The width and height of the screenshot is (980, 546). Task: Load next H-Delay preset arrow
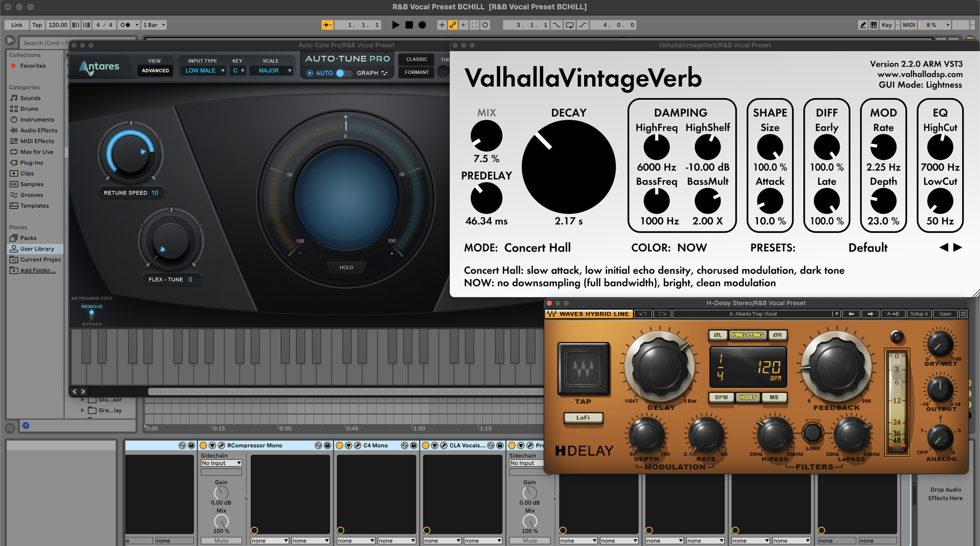(870, 314)
